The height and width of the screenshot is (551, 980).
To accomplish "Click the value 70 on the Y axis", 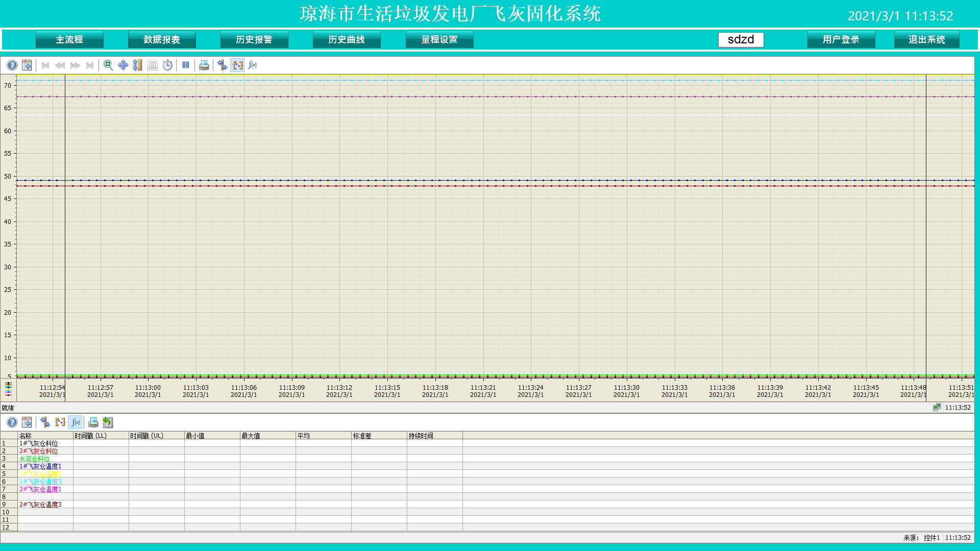I will pos(8,86).
